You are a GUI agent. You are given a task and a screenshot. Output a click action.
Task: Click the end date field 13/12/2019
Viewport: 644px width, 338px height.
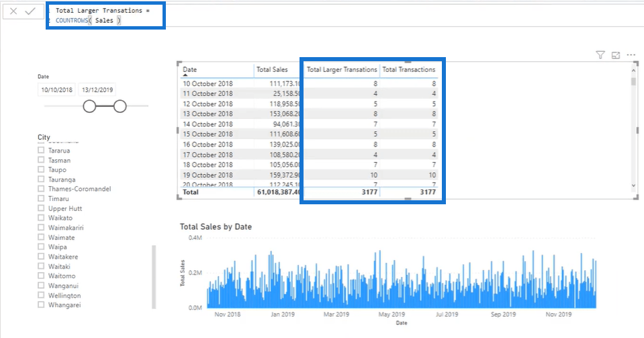(97, 89)
